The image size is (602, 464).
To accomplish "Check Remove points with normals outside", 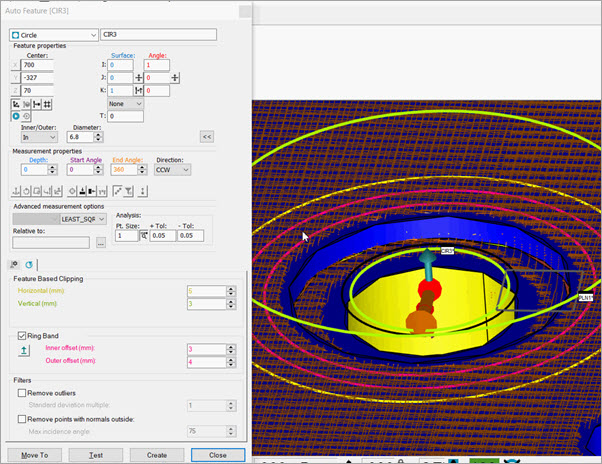I will coord(21,419).
